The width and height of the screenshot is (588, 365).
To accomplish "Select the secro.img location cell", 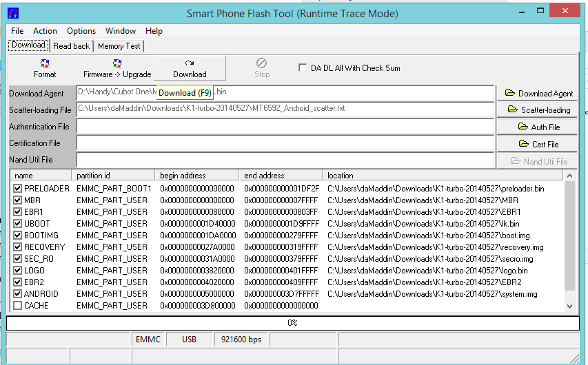I will [430, 258].
